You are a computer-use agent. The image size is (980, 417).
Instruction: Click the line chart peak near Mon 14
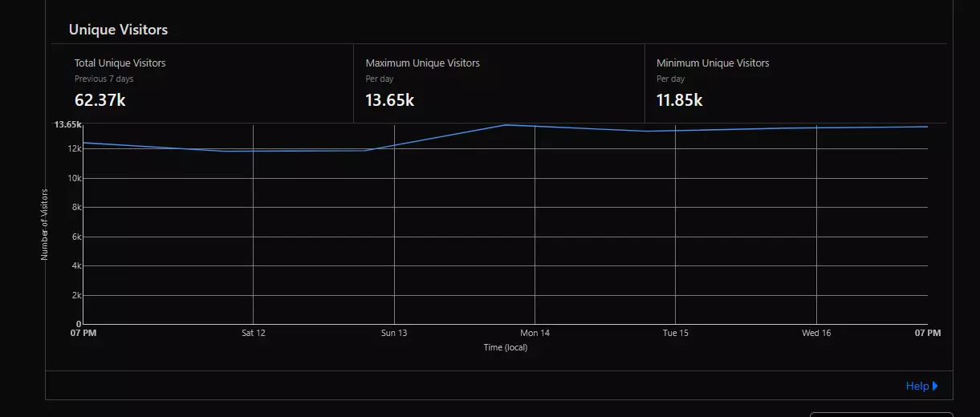[x=505, y=124]
